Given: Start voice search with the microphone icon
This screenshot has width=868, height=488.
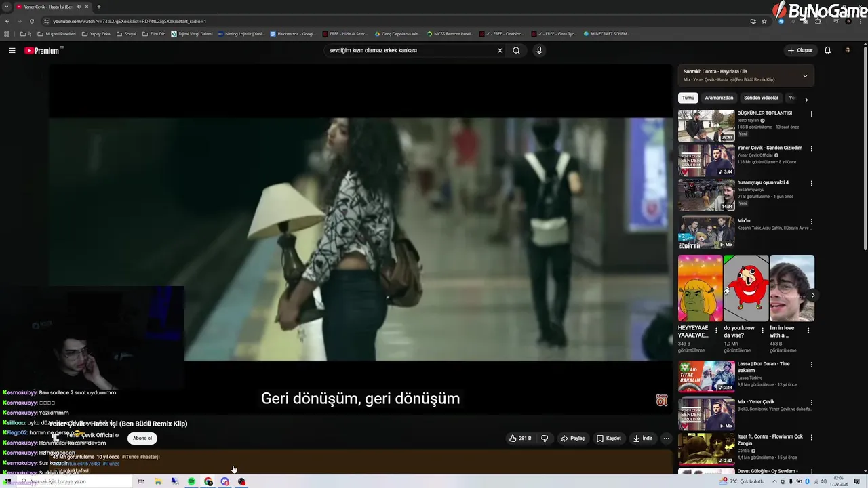Looking at the screenshot, I should point(539,50).
